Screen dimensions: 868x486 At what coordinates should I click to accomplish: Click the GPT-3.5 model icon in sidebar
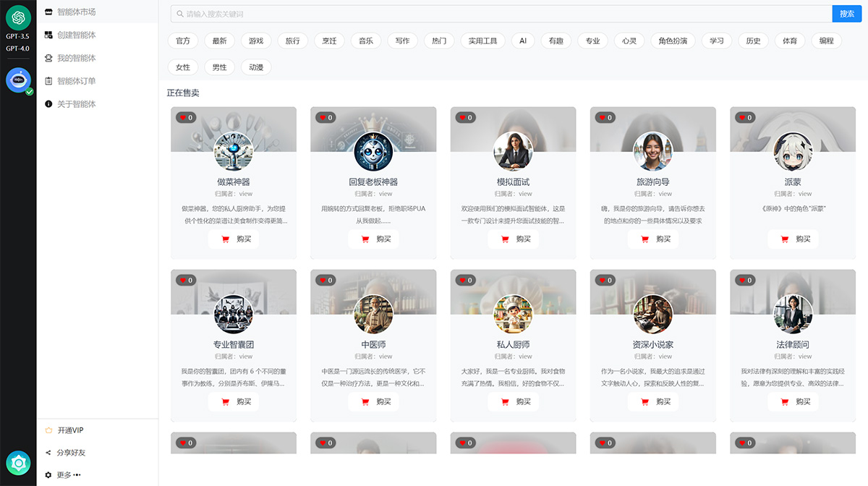click(x=18, y=17)
